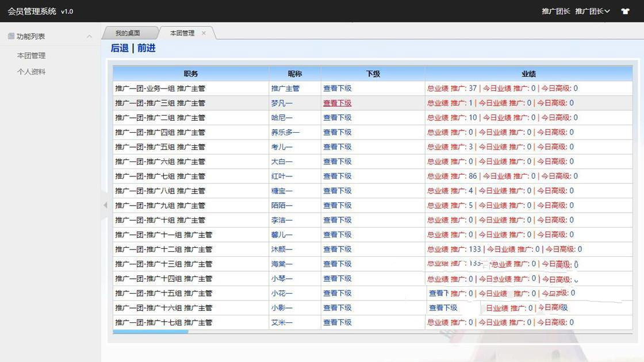Click 查看下级 for 李洁一

coord(337,220)
